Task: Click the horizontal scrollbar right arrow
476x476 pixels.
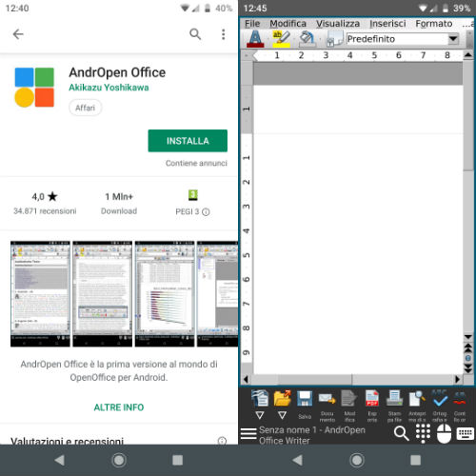Action: point(457,379)
